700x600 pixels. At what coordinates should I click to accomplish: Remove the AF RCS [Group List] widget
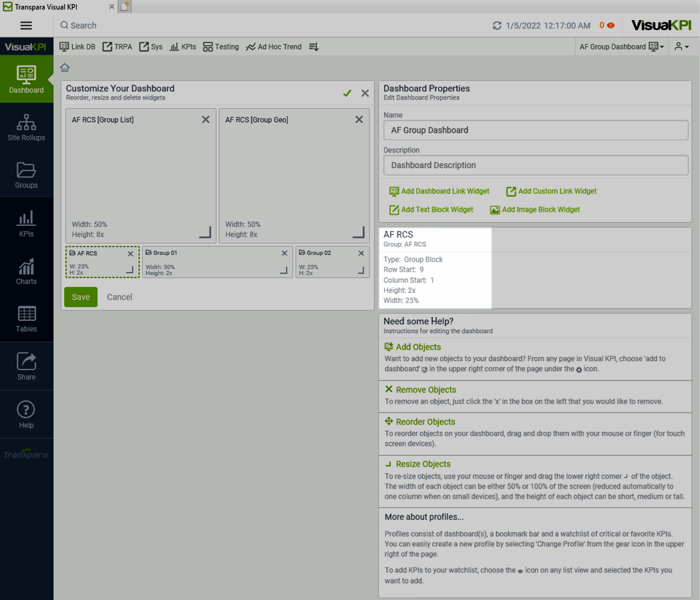coord(206,119)
